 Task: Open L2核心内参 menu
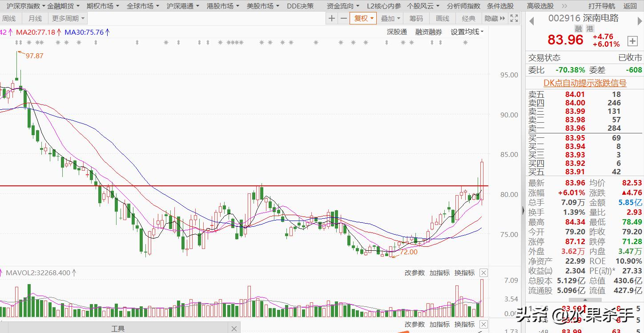(383, 6)
